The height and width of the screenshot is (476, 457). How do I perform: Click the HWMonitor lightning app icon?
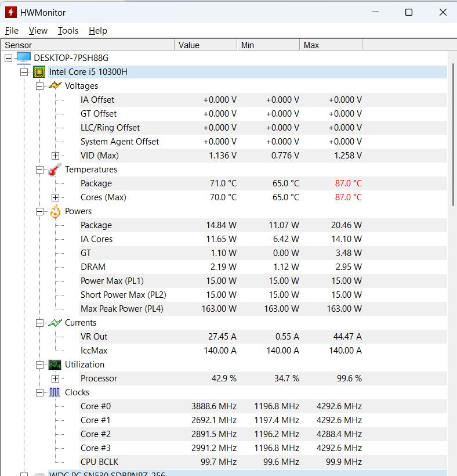pos(11,12)
